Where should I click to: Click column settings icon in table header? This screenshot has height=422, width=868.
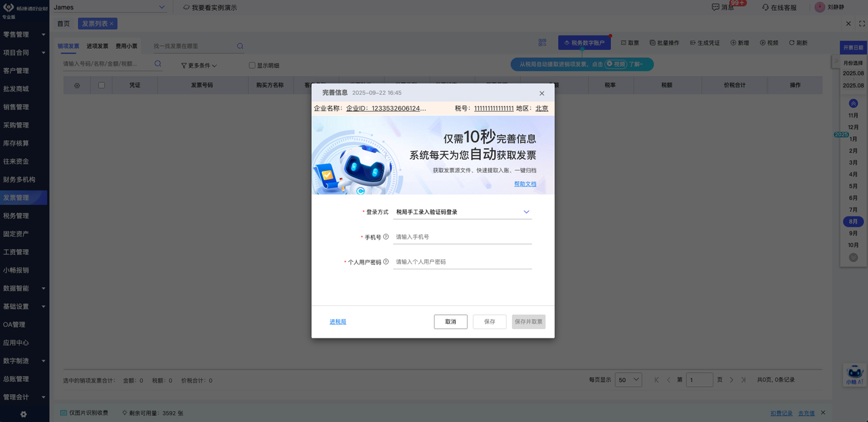coord(77,85)
